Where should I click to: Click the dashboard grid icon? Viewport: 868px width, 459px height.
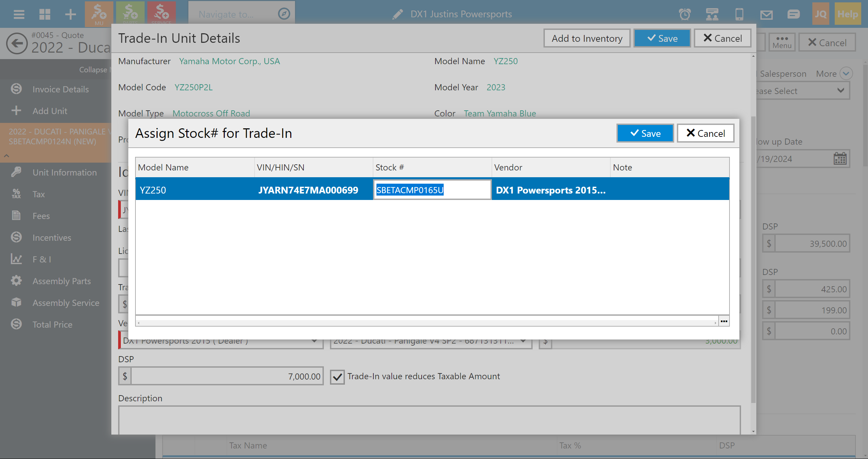point(44,14)
